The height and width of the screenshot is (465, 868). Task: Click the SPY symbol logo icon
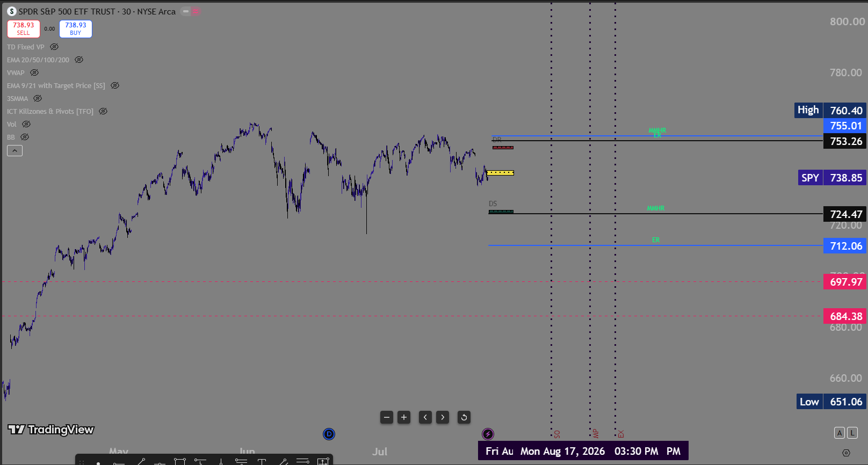(11, 11)
